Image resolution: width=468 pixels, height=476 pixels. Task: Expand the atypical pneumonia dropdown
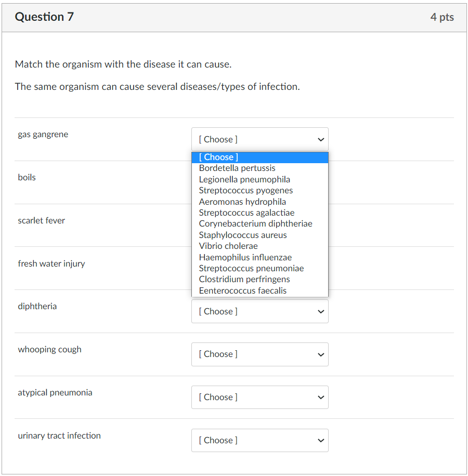259,398
